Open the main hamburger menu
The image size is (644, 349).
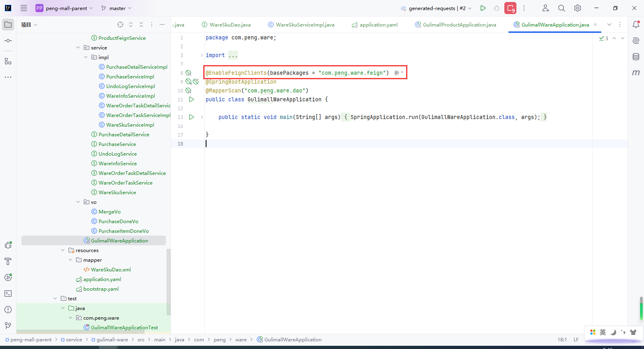pos(24,8)
